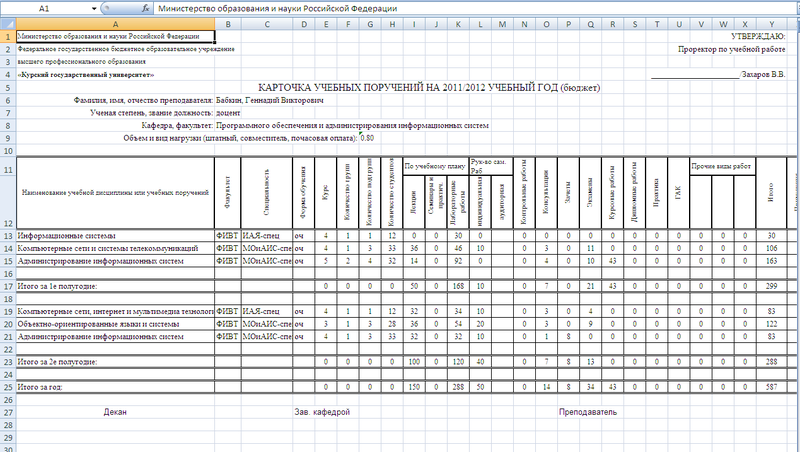Click the row total 122
Viewport: 800px width, 452px height.
[x=771, y=324]
